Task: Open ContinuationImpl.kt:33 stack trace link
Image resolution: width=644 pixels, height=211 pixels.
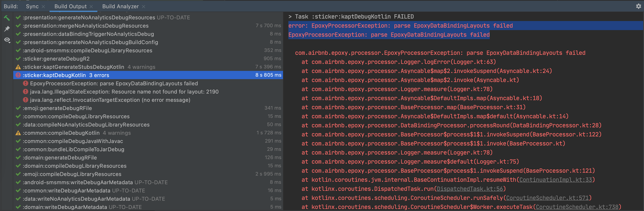Action: coord(556,179)
